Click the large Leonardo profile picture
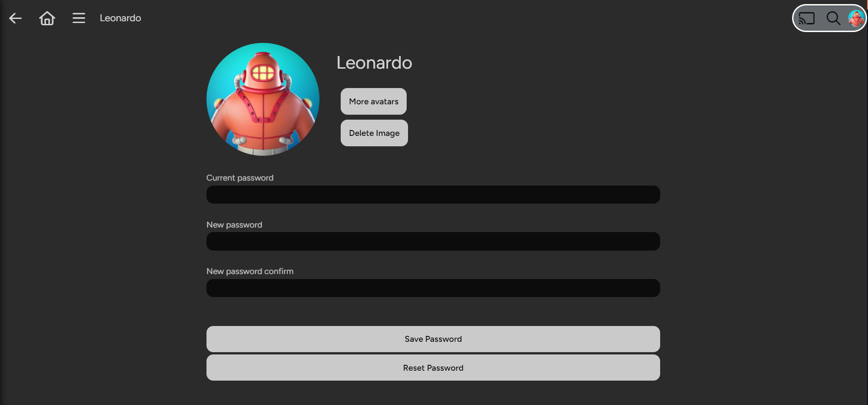 tap(263, 99)
